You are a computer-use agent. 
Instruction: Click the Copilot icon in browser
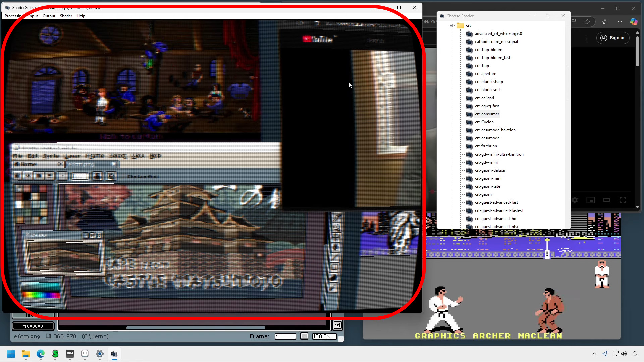point(633,22)
